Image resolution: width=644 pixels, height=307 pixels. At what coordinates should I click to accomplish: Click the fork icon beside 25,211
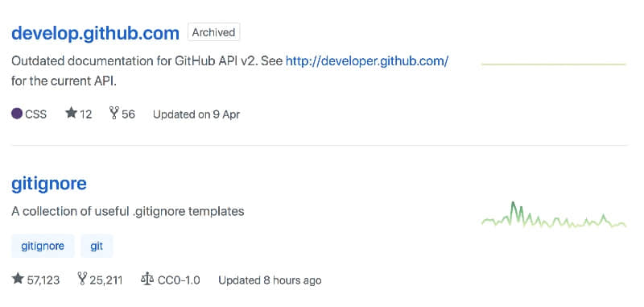(x=83, y=279)
